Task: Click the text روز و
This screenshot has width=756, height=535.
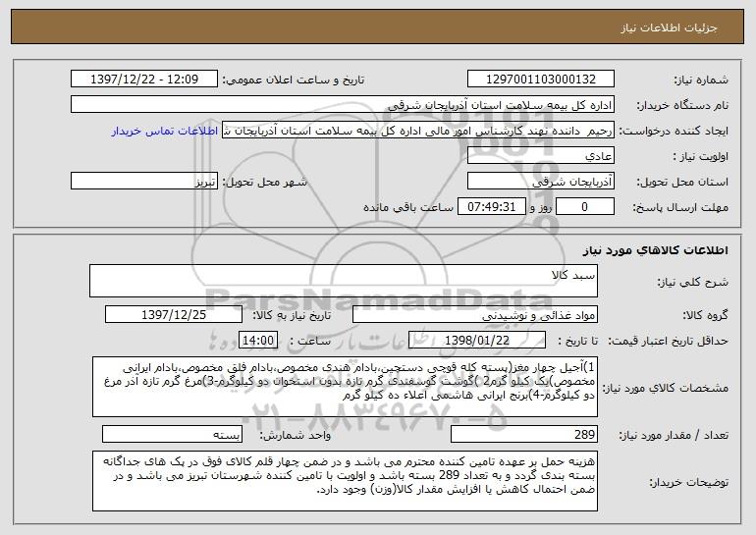Action: [541, 207]
